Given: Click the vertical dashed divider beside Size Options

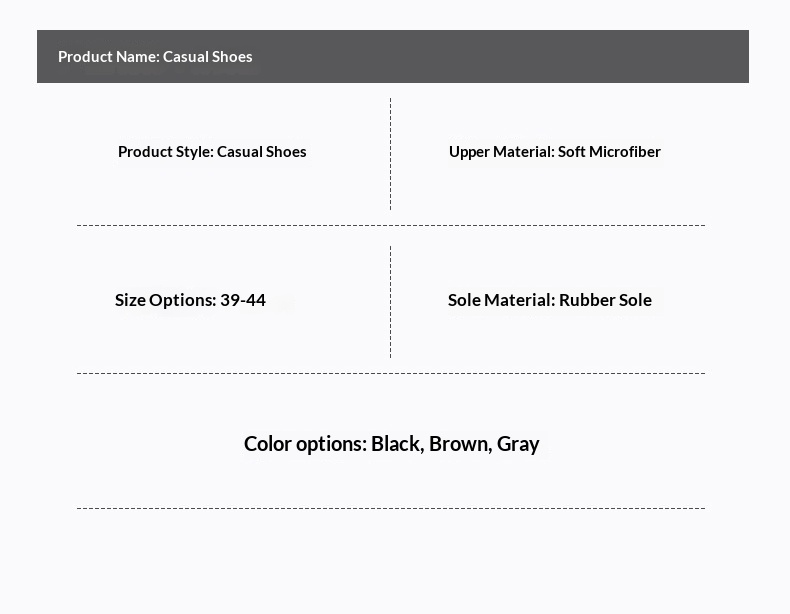Looking at the screenshot, I should point(390,301).
